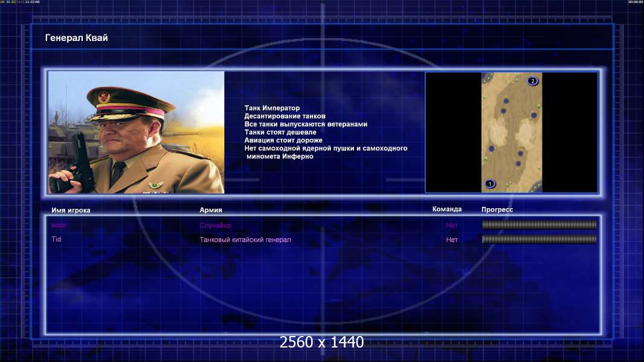Click team 'Нет' in Tid's row
Image resolution: width=644 pixels, height=362 pixels.
click(x=452, y=240)
